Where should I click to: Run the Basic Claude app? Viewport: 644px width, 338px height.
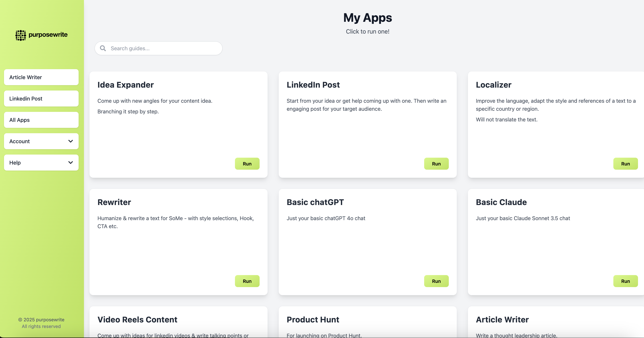pyautogui.click(x=625, y=281)
